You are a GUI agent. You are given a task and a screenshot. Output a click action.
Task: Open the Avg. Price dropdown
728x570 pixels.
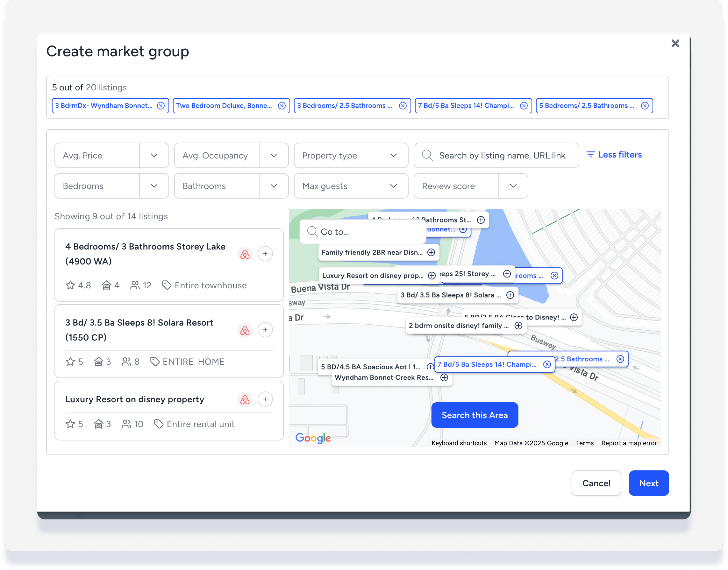tap(154, 156)
